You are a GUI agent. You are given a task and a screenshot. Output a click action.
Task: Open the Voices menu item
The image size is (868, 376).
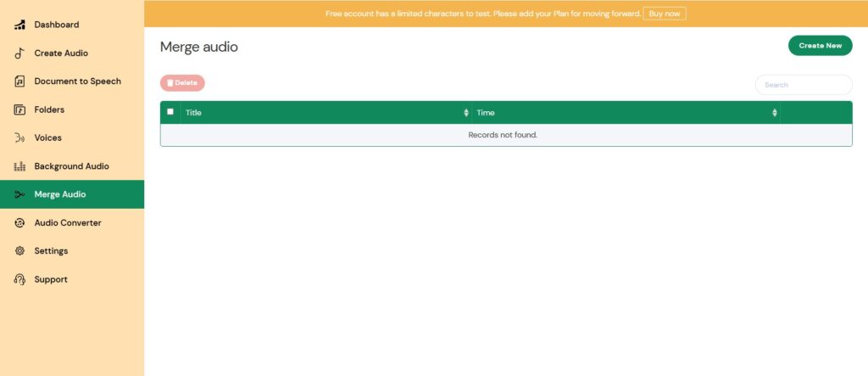coord(47,137)
